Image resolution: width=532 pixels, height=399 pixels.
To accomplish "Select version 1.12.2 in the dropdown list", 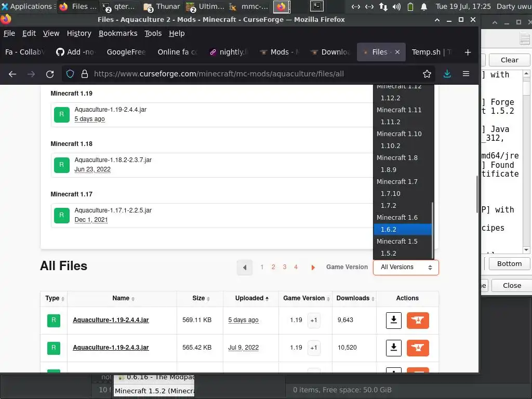I will point(403,98).
